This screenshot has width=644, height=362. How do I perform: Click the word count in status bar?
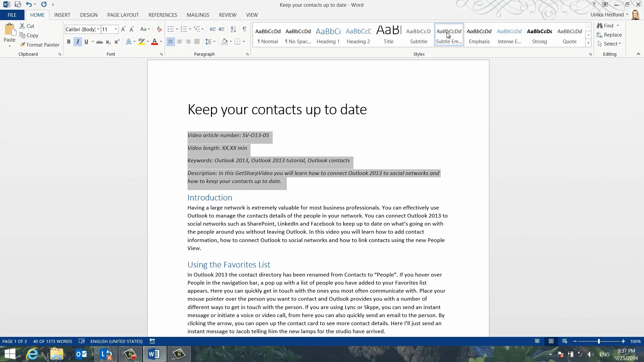coord(53,341)
